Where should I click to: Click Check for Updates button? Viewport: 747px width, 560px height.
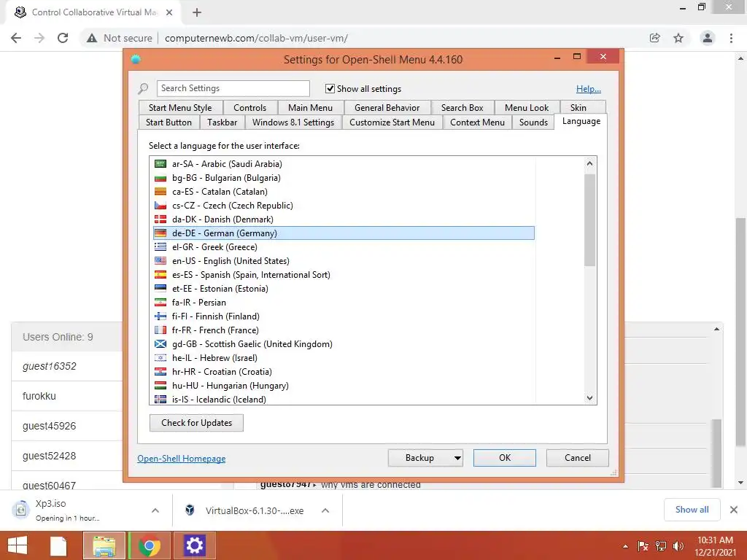tap(196, 423)
